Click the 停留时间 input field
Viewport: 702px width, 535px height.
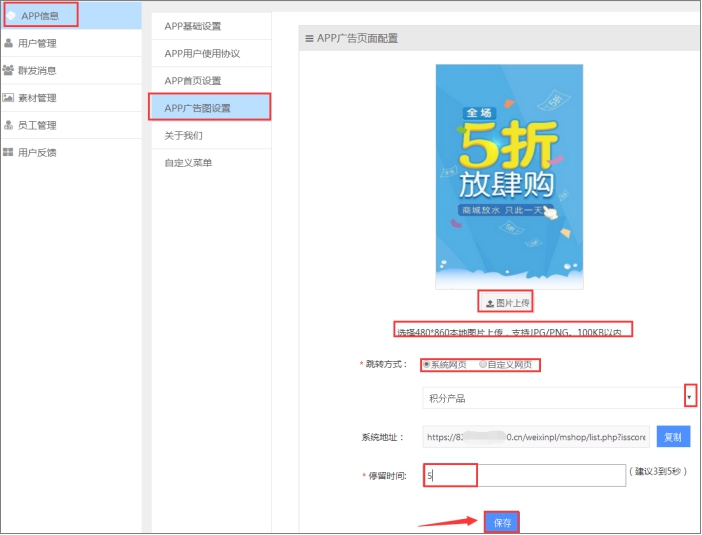click(x=524, y=475)
